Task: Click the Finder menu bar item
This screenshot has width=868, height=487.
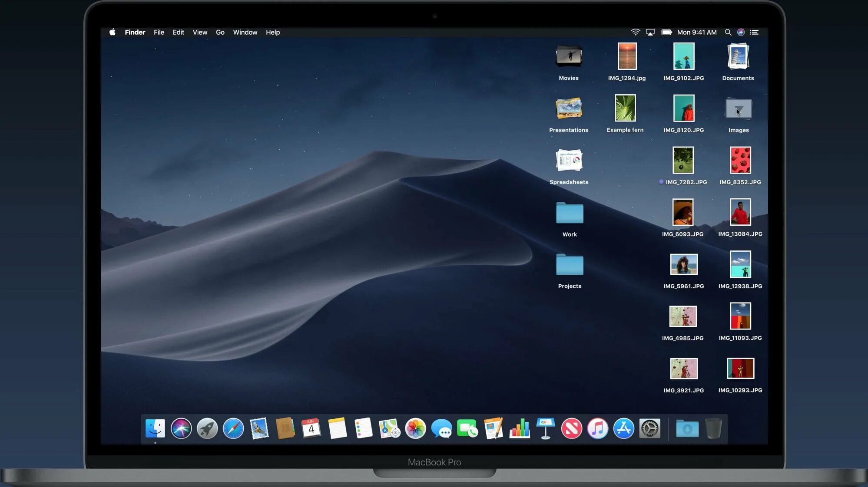Action: (x=135, y=32)
